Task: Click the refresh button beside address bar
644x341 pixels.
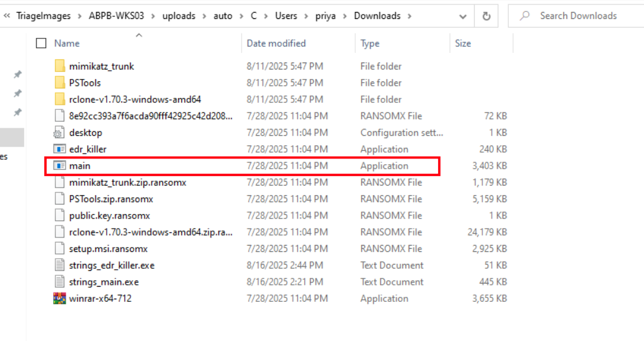Action: click(x=486, y=16)
